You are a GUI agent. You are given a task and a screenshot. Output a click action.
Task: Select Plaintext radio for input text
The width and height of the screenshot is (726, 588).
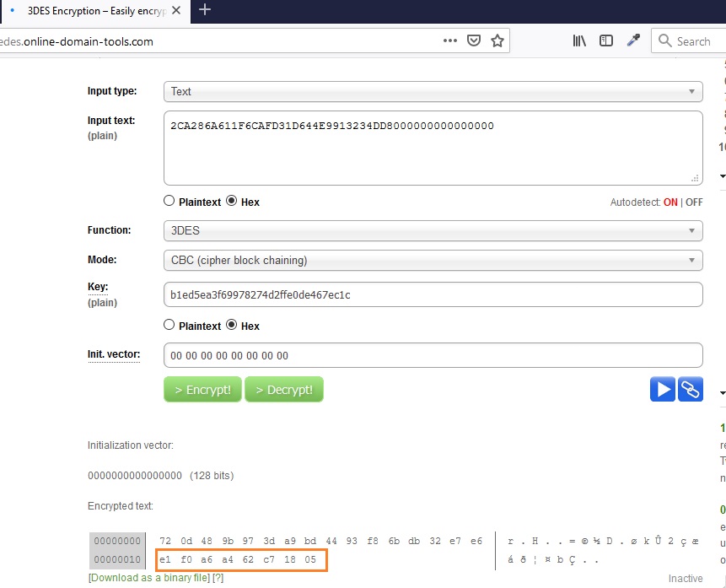tap(169, 201)
